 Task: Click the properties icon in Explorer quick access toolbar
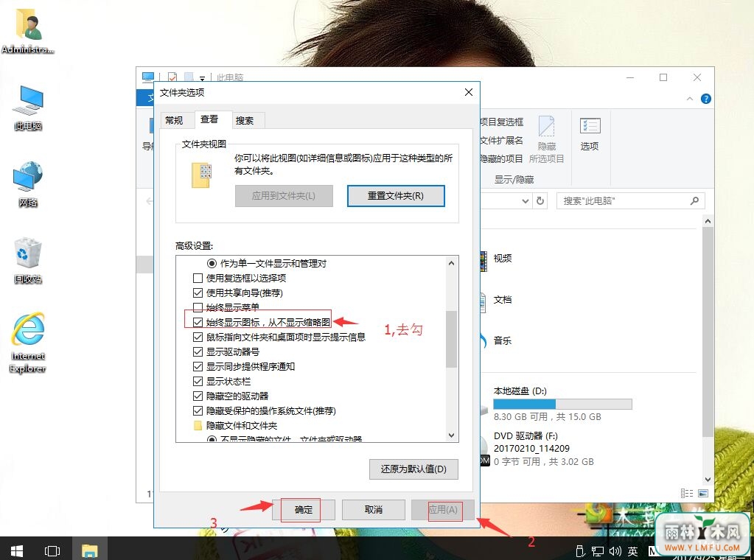point(172,77)
